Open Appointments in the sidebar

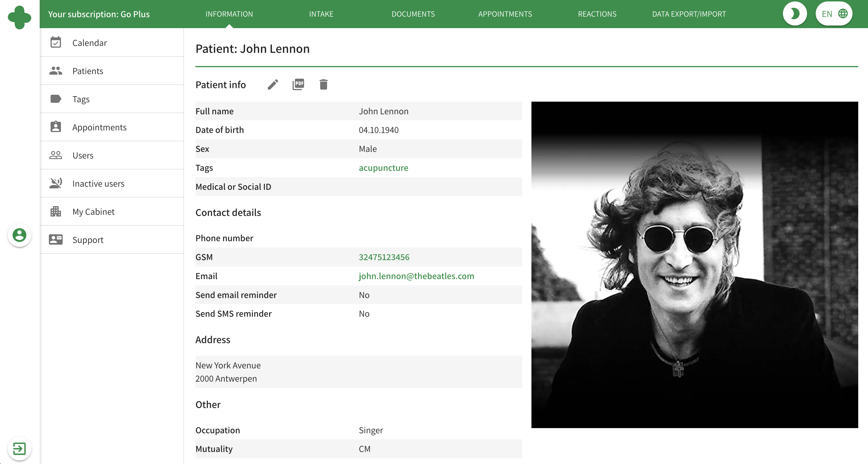pos(99,127)
